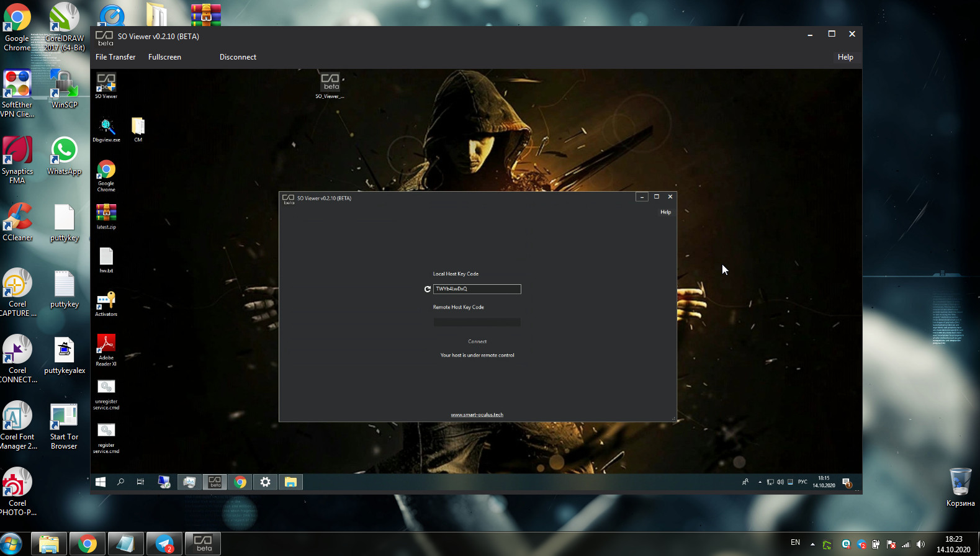
Task: Select Корзина recycle bin icon
Action: pos(960,487)
